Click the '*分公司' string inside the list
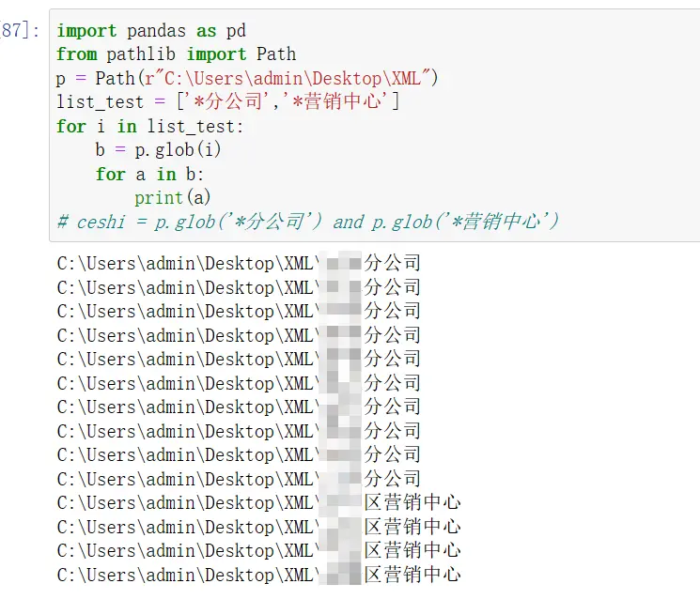 point(227,101)
